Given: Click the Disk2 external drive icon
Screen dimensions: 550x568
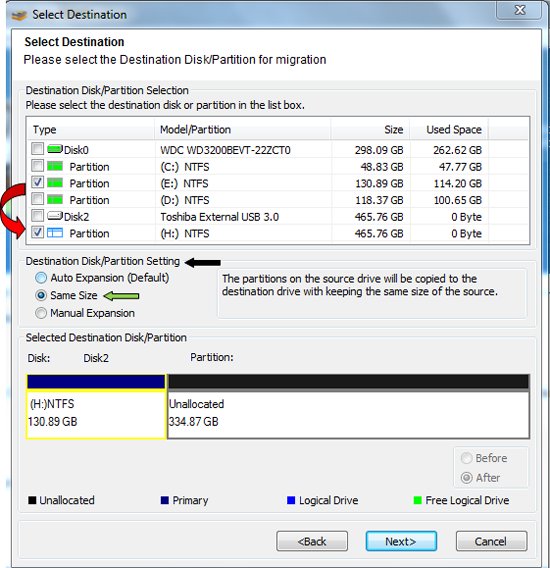Looking at the screenshot, I should 55,216.
